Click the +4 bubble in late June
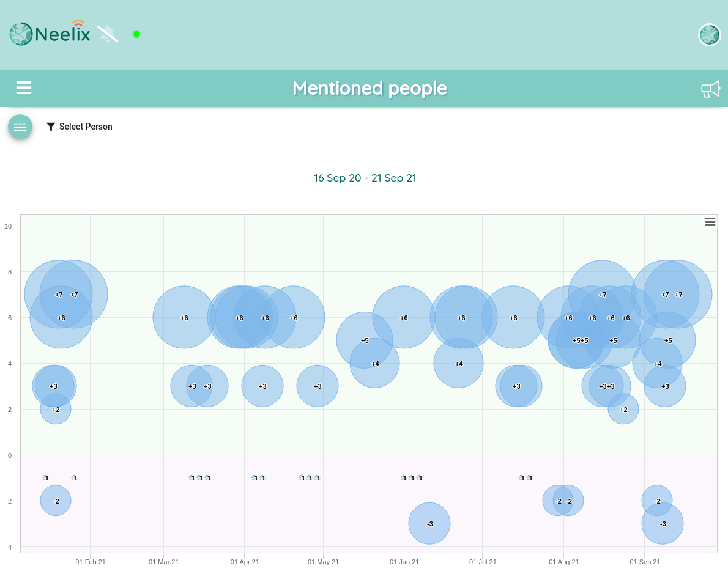This screenshot has width=728, height=585. point(459,362)
